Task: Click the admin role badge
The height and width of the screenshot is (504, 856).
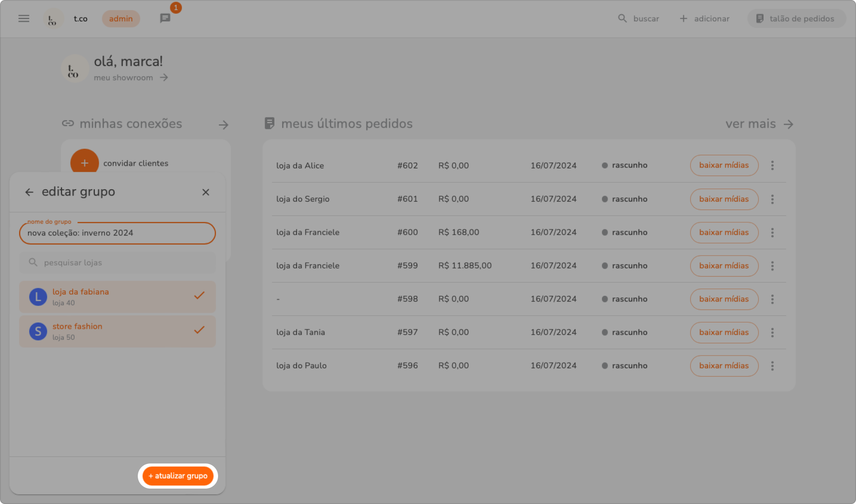Action: (x=121, y=19)
